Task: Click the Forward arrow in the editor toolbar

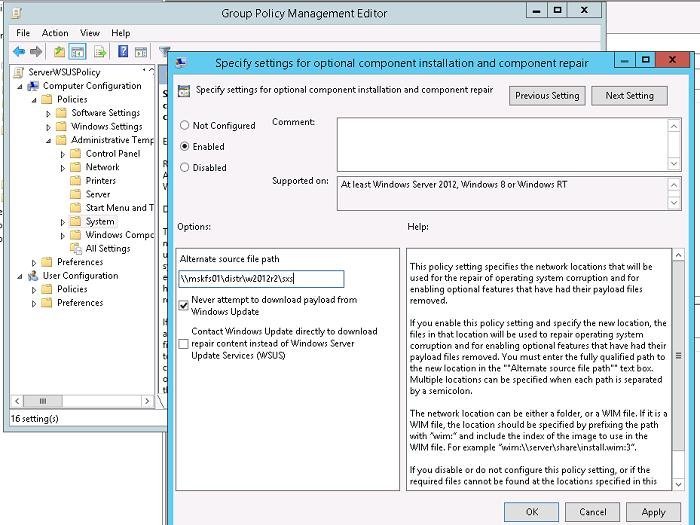Action: point(36,52)
